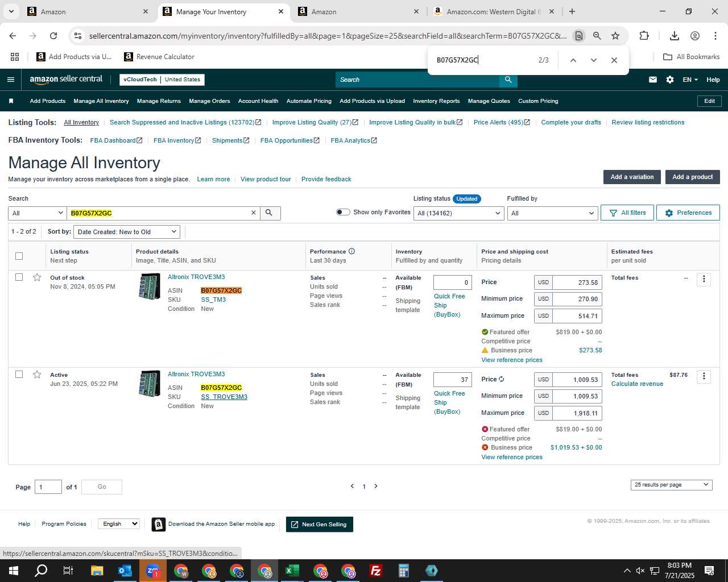Screen dimensions: 728x582
Task: Open Chrome extensions puzzle icon
Action: pyautogui.click(x=644, y=36)
